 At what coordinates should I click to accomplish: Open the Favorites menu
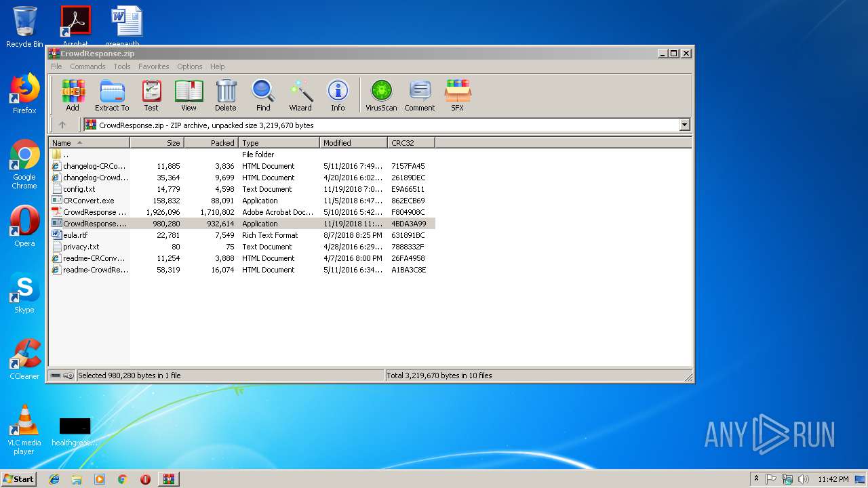point(154,66)
